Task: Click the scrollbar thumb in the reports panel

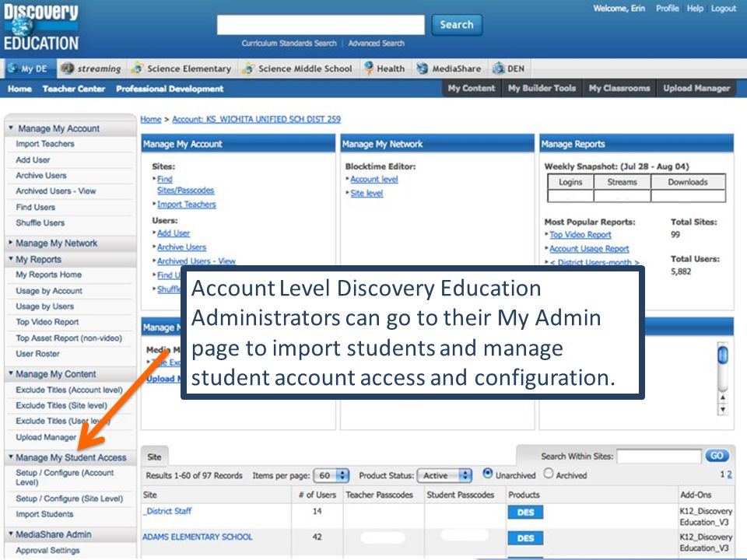Action: (x=723, y=355)
